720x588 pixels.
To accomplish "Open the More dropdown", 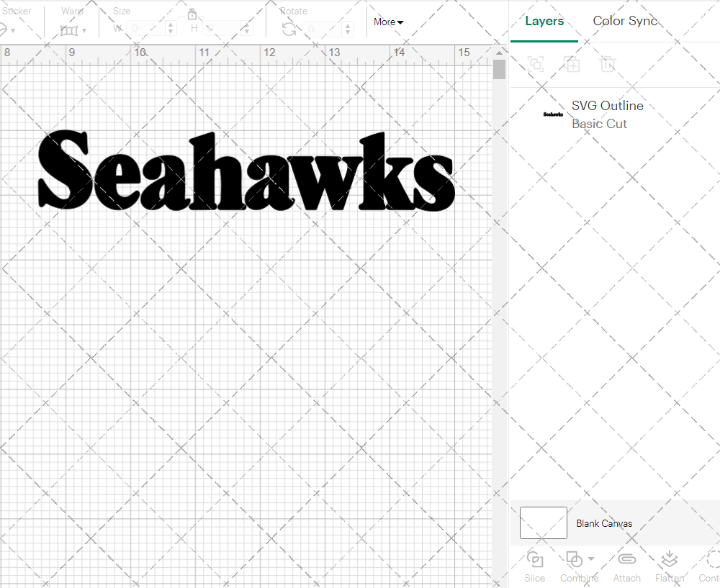I will [387, 22].
